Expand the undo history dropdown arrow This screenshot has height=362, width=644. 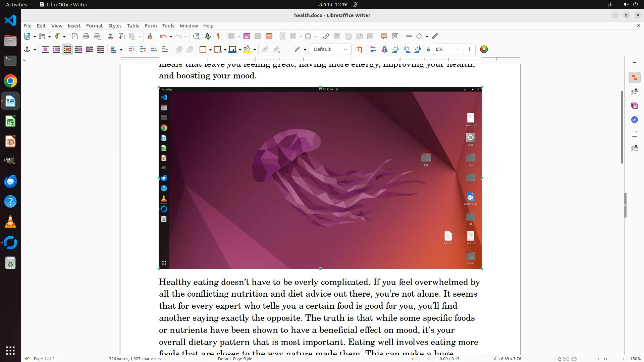pos(171,37)
